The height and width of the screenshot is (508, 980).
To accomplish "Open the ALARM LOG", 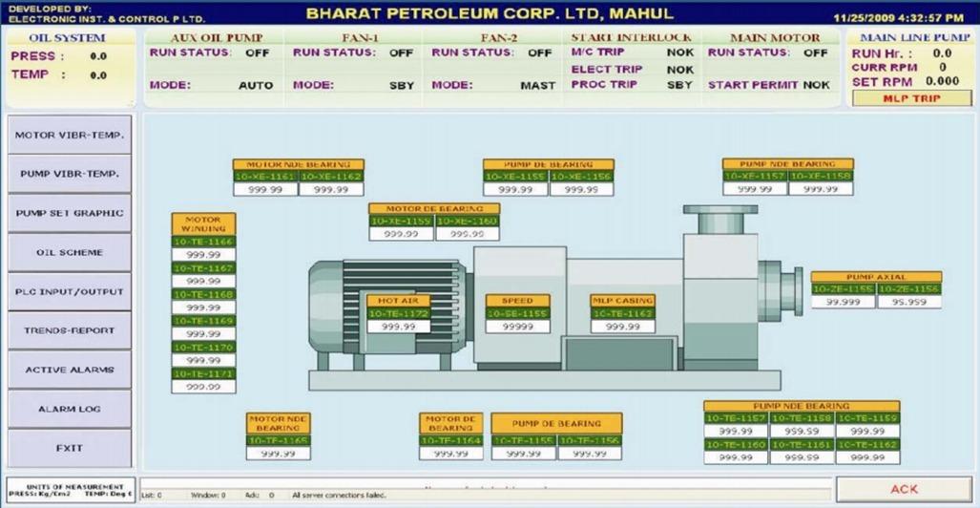I will [x=69, y=409].
